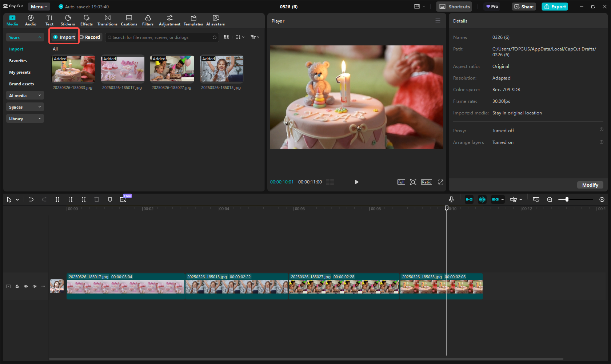Click the Export button
The width and height of the screenshot is (611, 364).
(x=555, y=7)
